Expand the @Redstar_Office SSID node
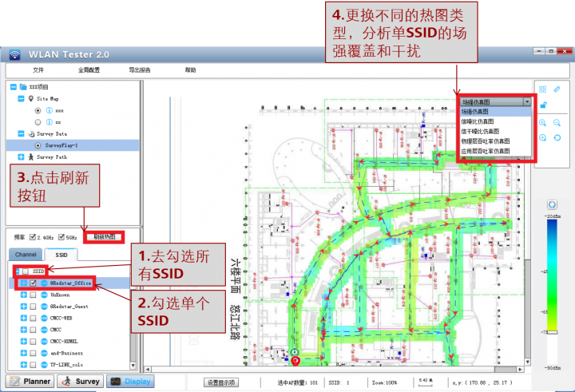This screenshot has height=392, width=575. click(x=23, y=283)
